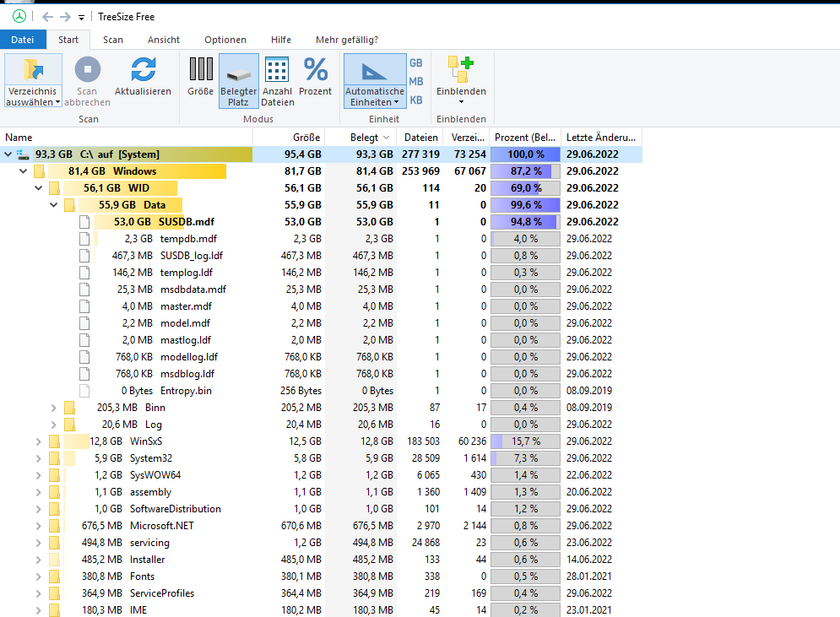Image resolution: width=840 pixels, height=617 pixels.
Task: Click the 87,2 % bar for Windows
Action: [x=526, y=171]
